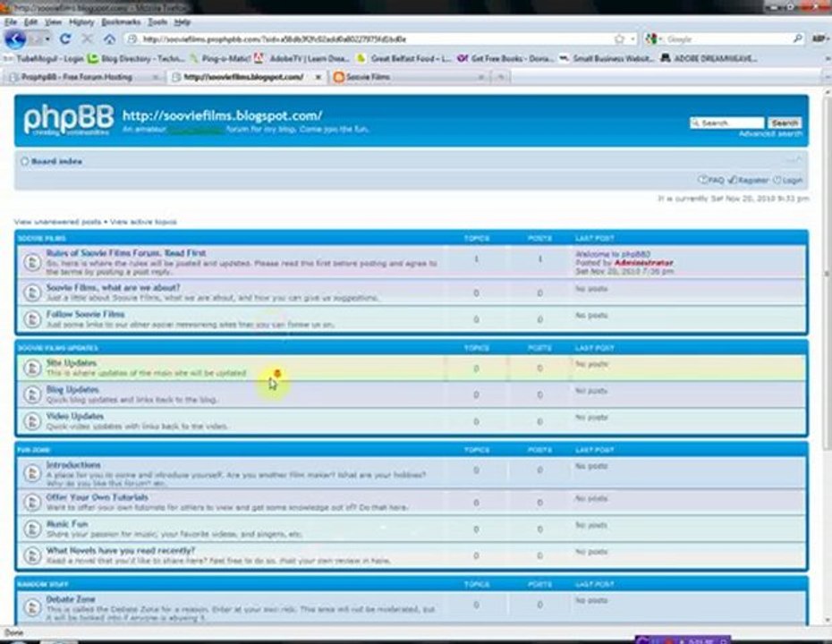Open the AdobeTV bookmark
Viewport: 832px width, 644px height.
point(301,58)
